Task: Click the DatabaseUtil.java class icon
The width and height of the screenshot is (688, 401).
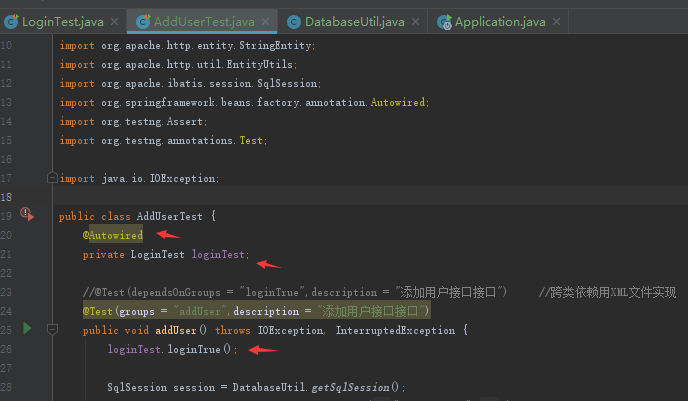Action: click(294, 22)
